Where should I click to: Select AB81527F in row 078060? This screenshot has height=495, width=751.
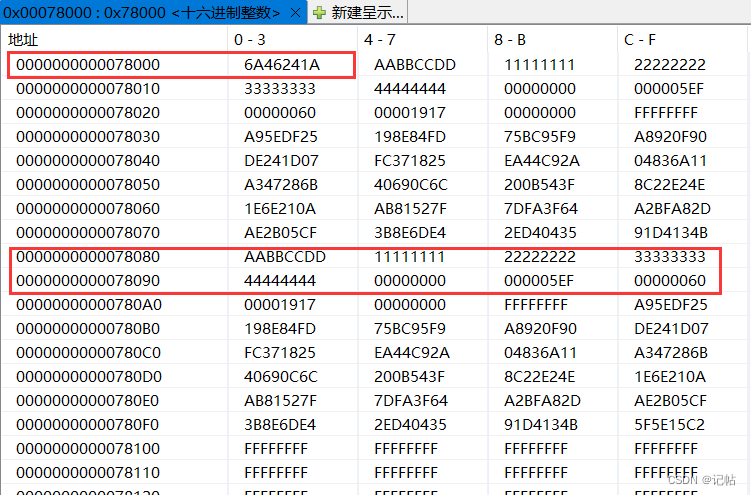410,209
